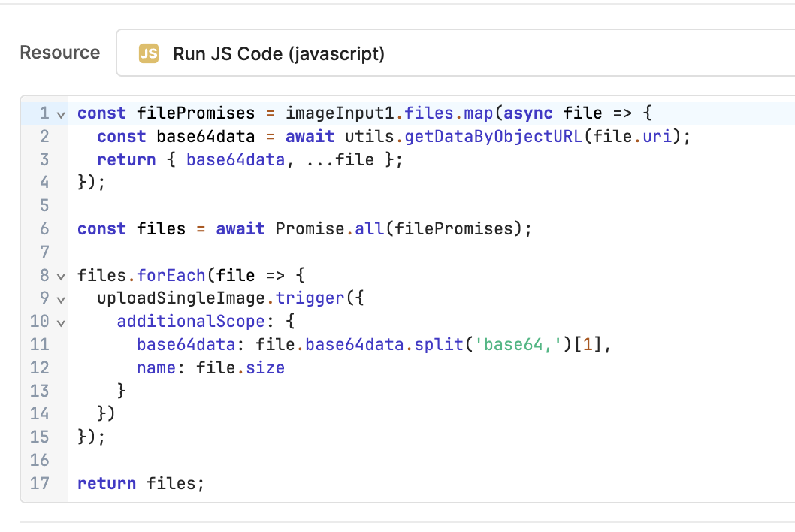The height and width of the screenshot is (532, 795).
Task: Click the yellow JS icon in the Resource selector
Action: point(149,53)
